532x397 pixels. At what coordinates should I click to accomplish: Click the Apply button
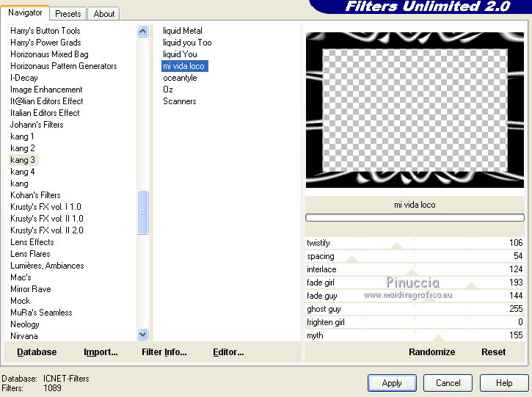point(392,383)
